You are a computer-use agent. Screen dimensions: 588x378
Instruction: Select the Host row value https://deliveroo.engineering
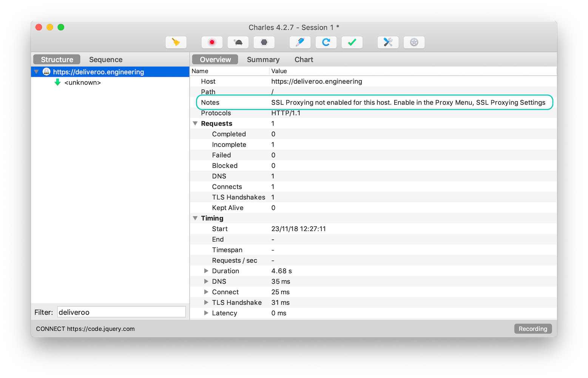[316, 81]
